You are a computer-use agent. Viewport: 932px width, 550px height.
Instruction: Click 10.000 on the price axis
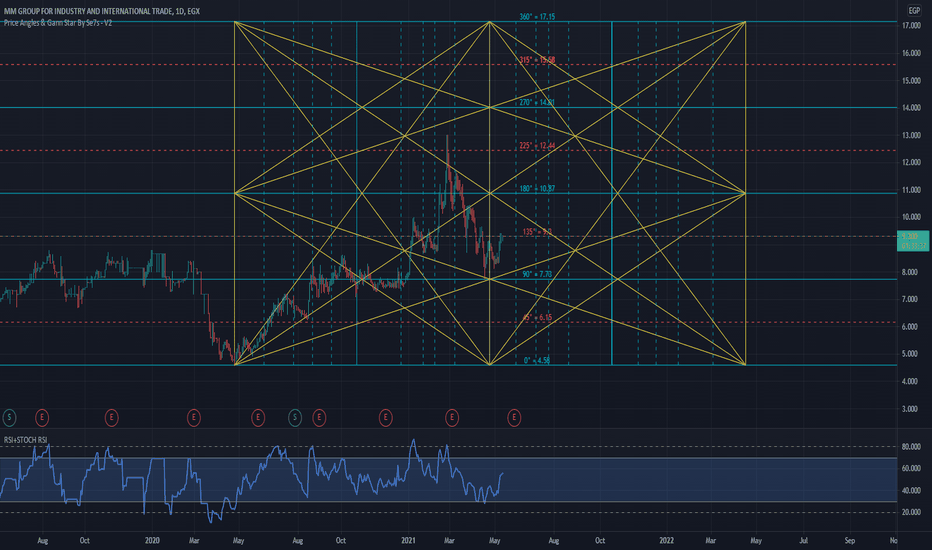[x=911, y=218]
